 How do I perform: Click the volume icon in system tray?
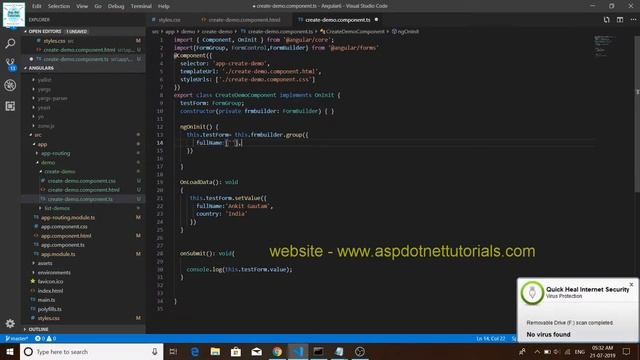557,351
